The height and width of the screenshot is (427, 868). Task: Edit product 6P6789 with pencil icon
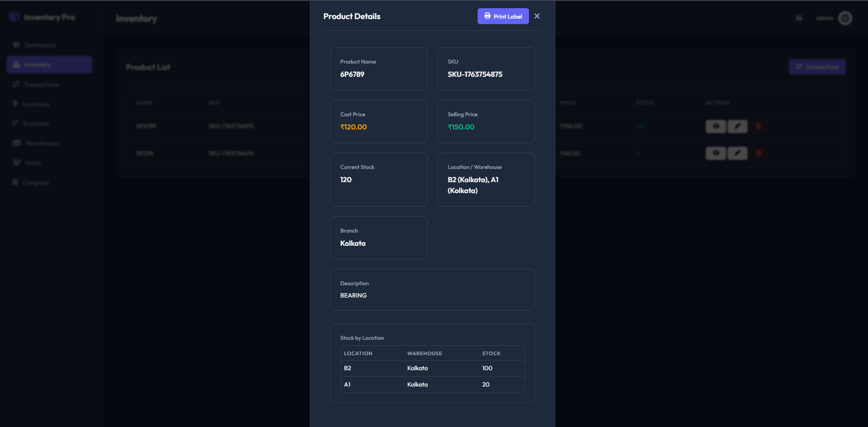737,126
